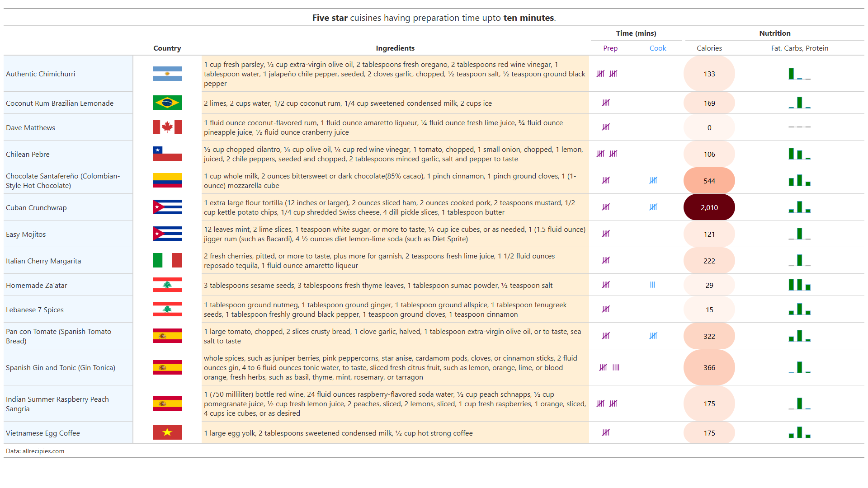Open the Cook column header

[x=658, y=48]
